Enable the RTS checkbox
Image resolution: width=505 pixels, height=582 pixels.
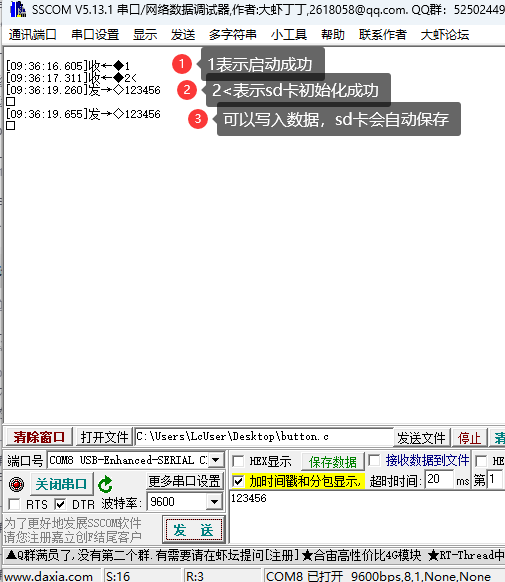[x=14, y=504]
